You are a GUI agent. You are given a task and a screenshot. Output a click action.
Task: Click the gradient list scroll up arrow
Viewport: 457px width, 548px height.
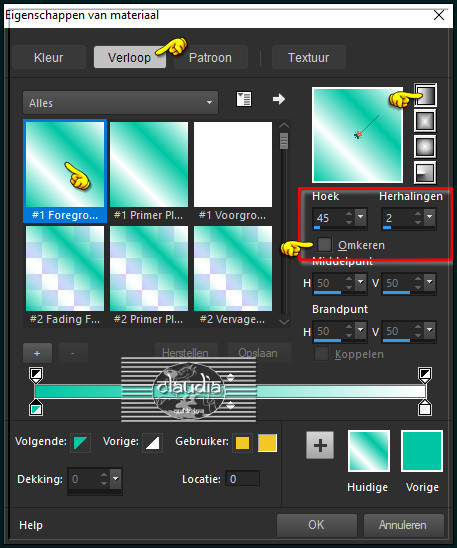[284, 125]
